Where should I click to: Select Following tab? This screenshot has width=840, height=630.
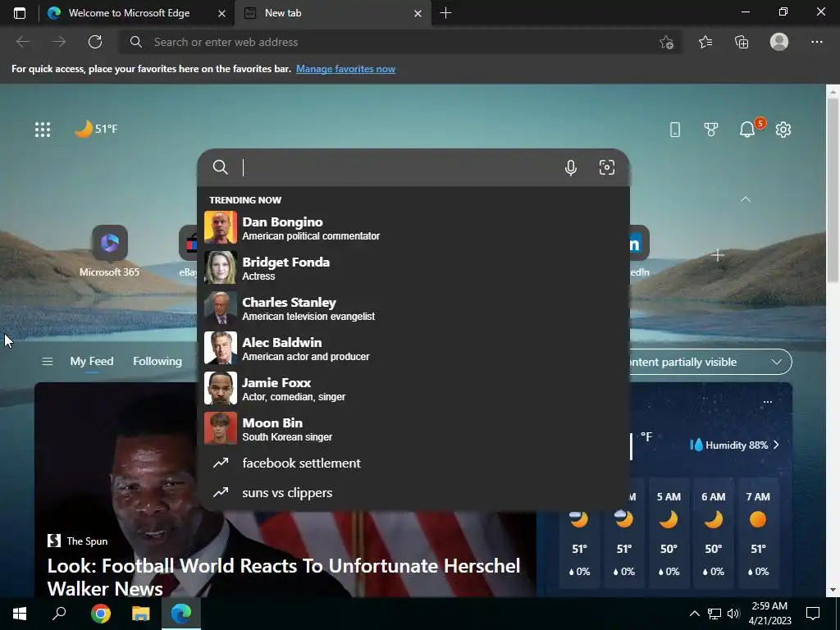click(157, 362)
